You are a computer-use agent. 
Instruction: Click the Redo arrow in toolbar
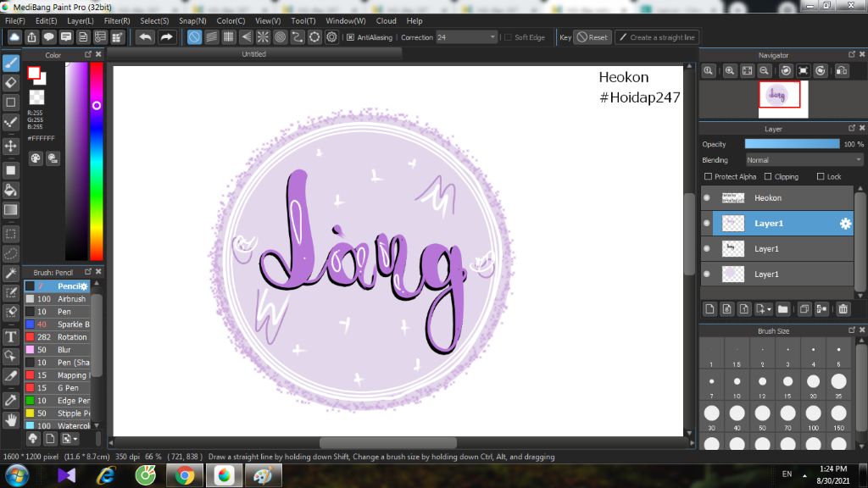click(x=166, y=37)
